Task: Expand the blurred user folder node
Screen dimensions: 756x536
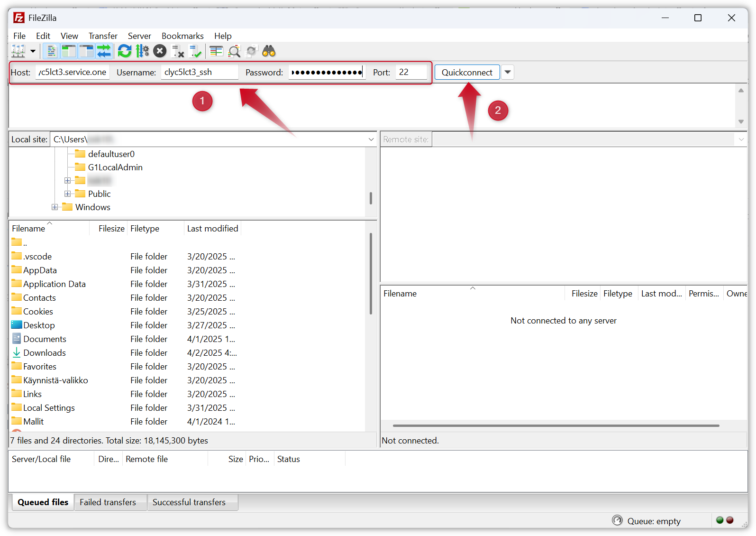Action: [x=67, y=180]
